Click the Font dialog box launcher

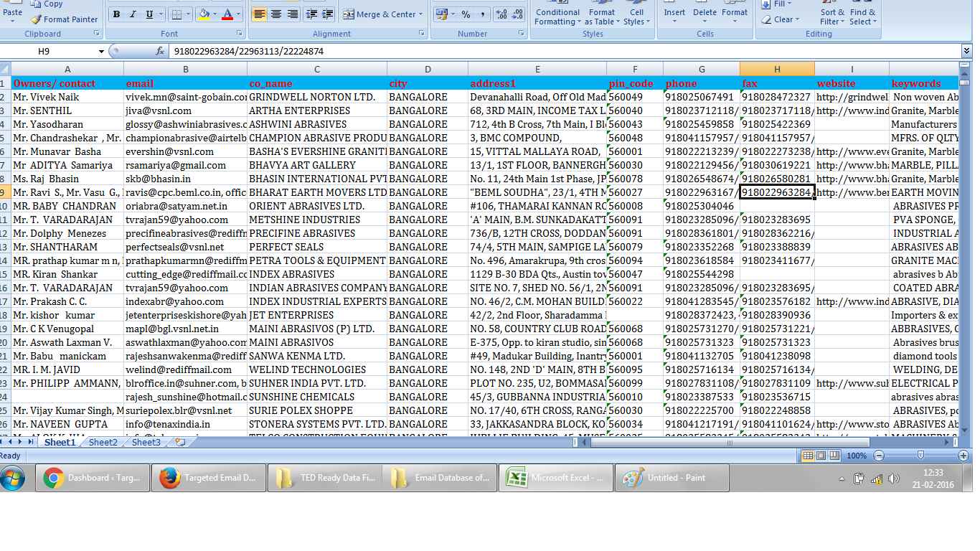tap(239, 33)
